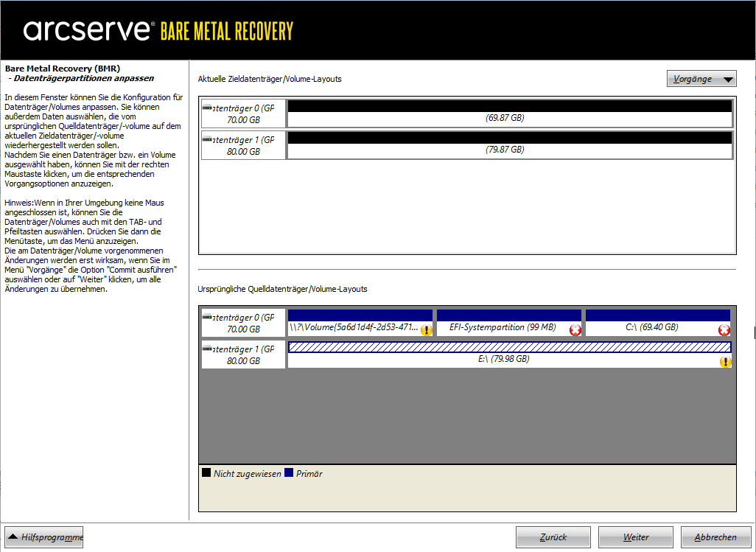Click the black Nicht zugewiesen legend swatch

tap(206, 472)
